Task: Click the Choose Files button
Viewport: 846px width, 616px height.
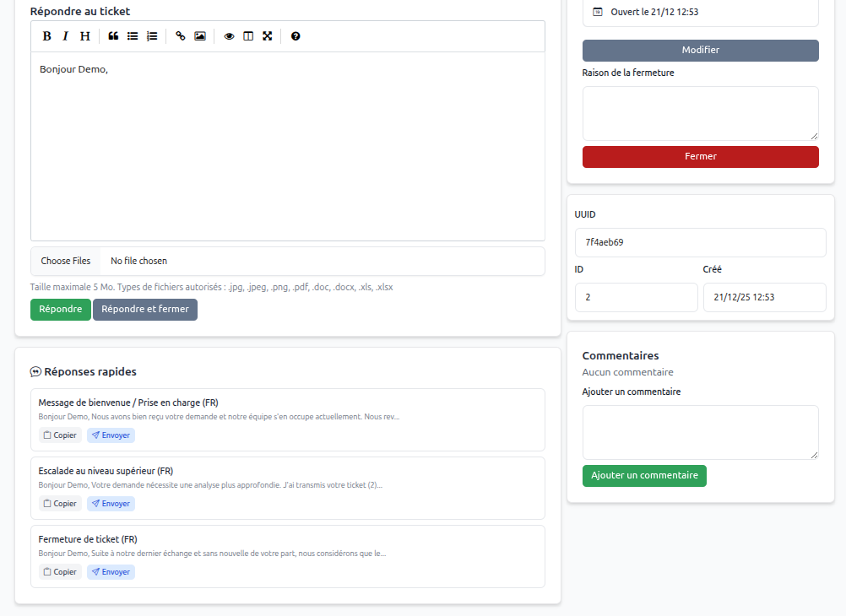Action: (66, 262)
